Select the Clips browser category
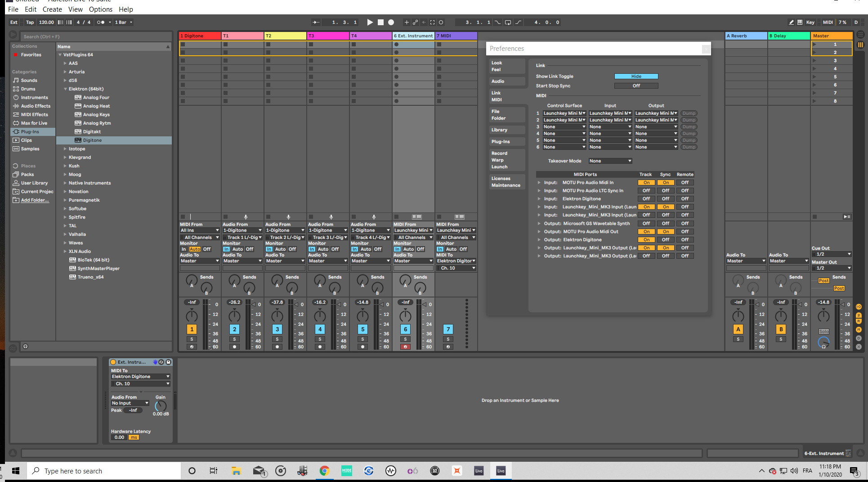 pos(26,140)
